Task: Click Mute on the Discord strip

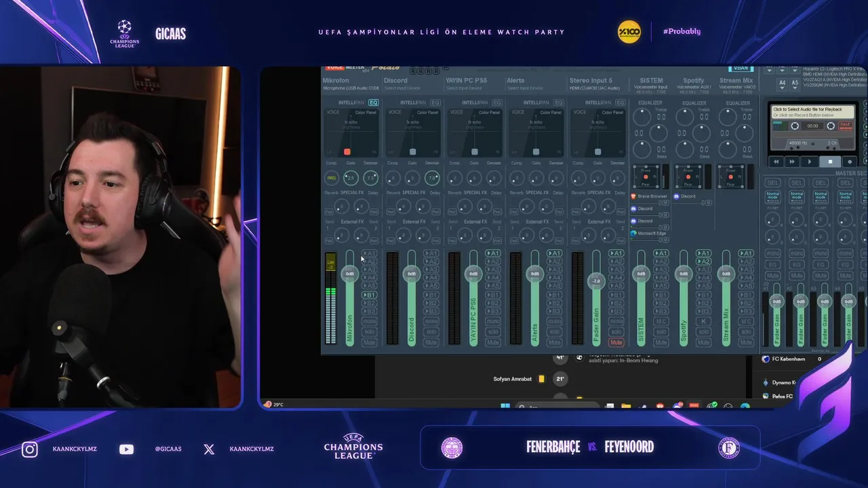Action: tap(431, 342)
